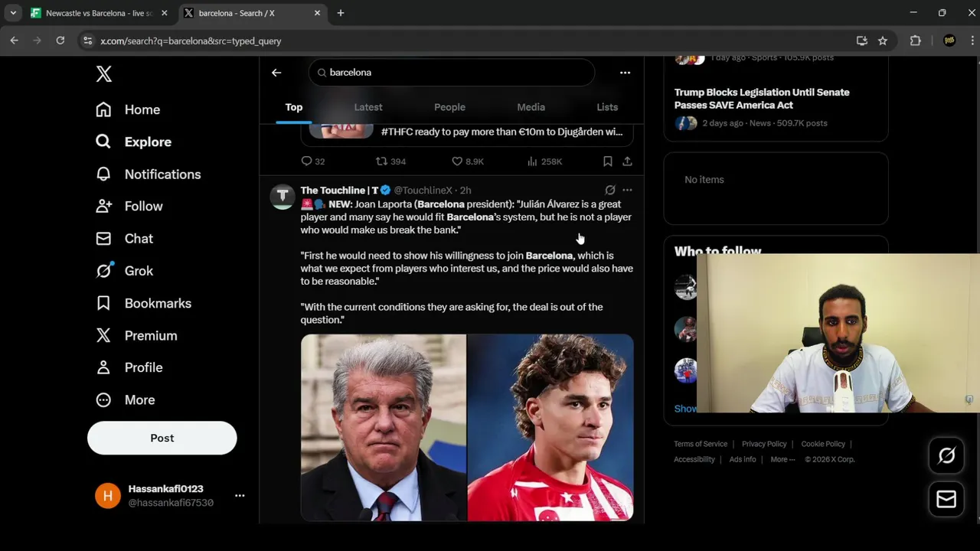Open account menu dots beside Hassankafi0123
Image resolution: width=980 pixels, height=551 pixels.
[x=240, y=496]
